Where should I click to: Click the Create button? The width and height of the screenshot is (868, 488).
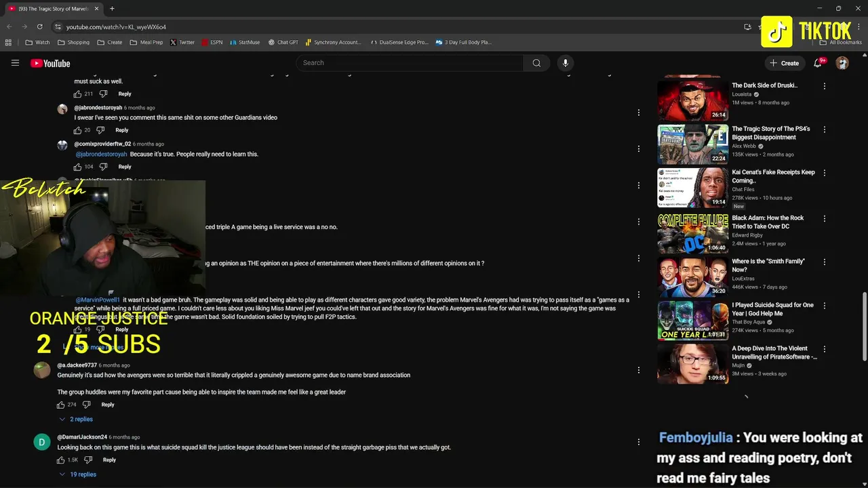(x=784, y=63)
